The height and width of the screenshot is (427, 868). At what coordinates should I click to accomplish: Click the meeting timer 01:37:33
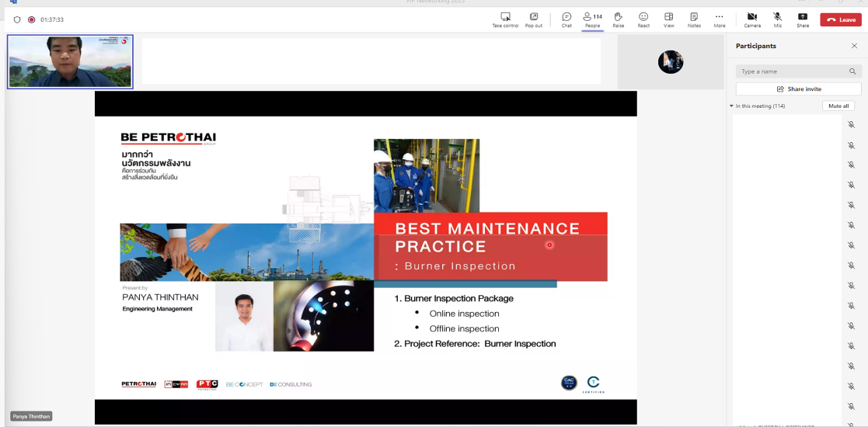[52, 19]
